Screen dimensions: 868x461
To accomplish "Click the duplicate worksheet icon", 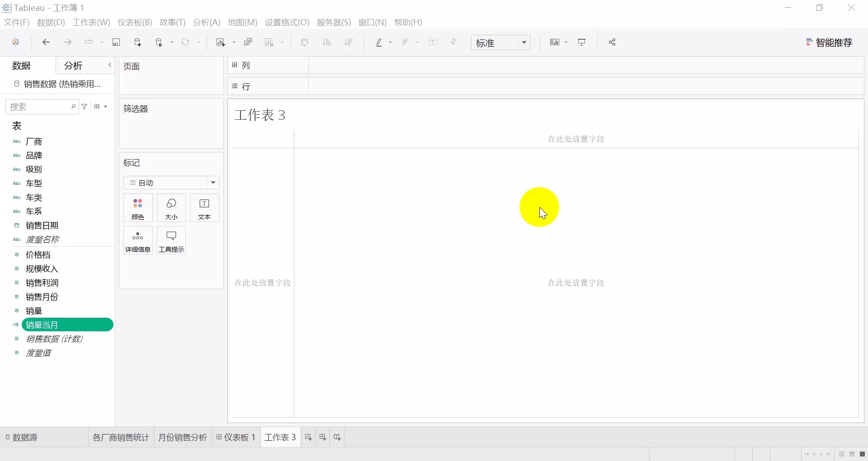I will click(x=248, y=42).
